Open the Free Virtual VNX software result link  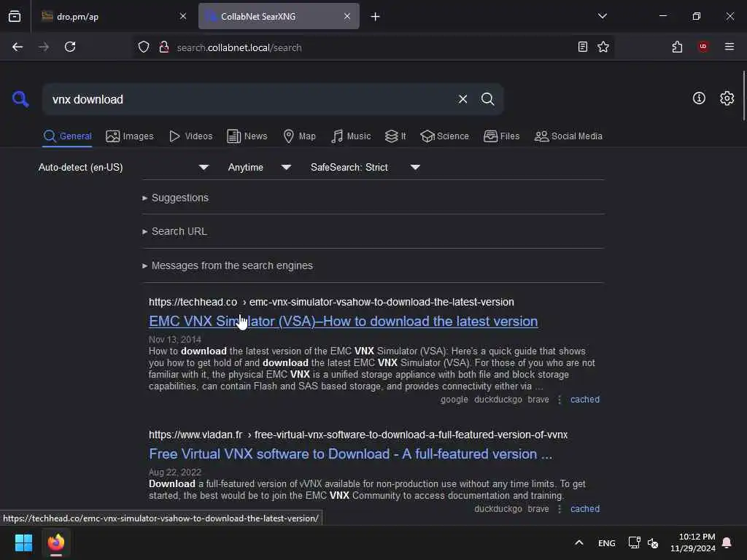(350, 454)
